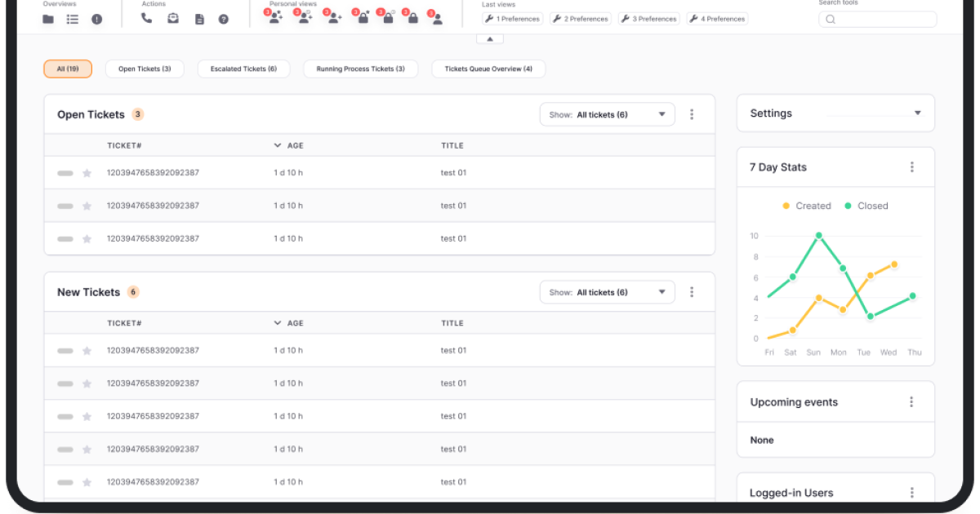Star the second ticket in New Tickets
The image size is (980, 514).
pos(87,383)
